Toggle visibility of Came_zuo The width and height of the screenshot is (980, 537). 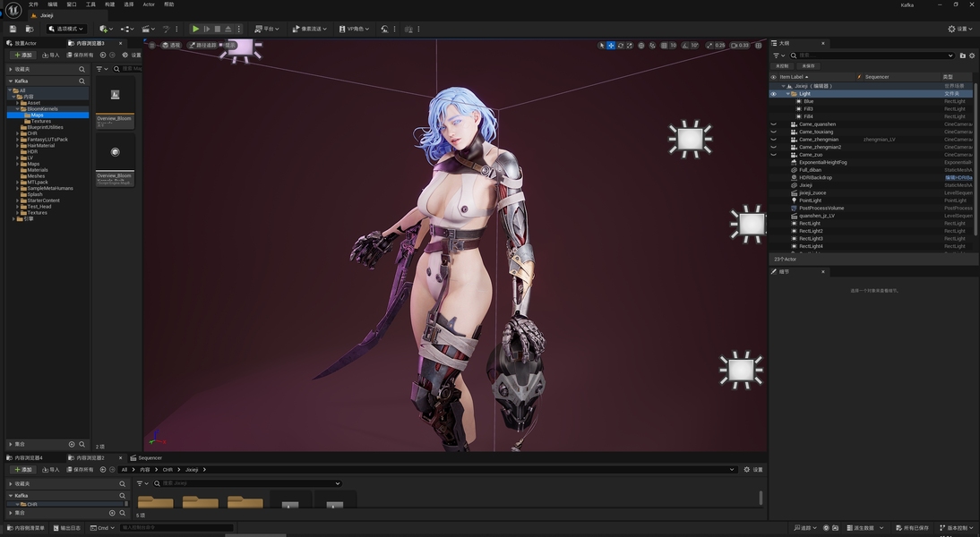pos(774,154)
